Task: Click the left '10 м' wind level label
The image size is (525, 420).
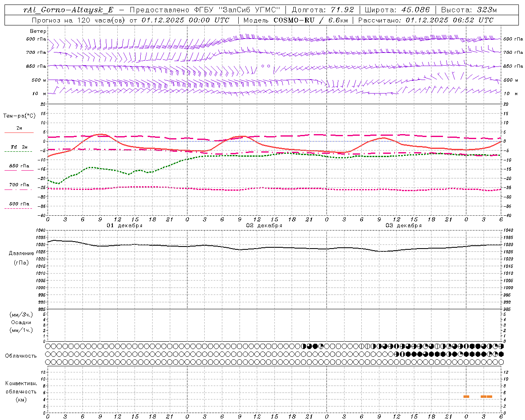Action: (x=39, y=94)
